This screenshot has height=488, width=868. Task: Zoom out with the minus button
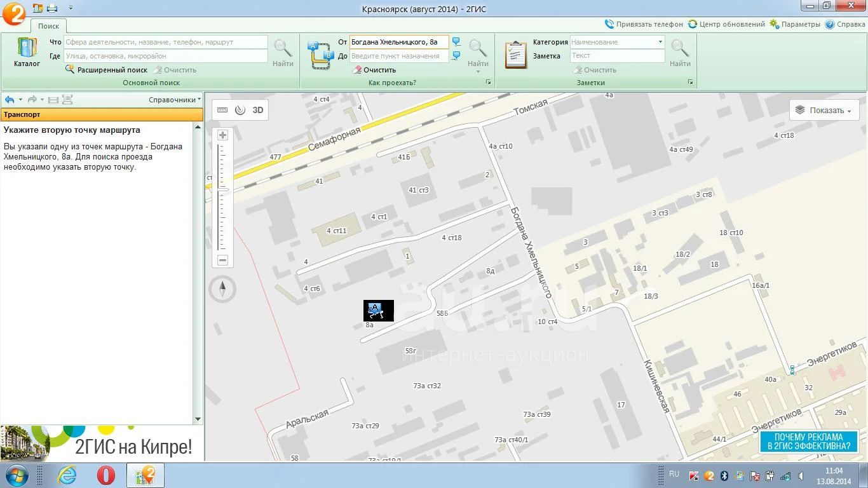pyautogui.click(x=222, y=260)
